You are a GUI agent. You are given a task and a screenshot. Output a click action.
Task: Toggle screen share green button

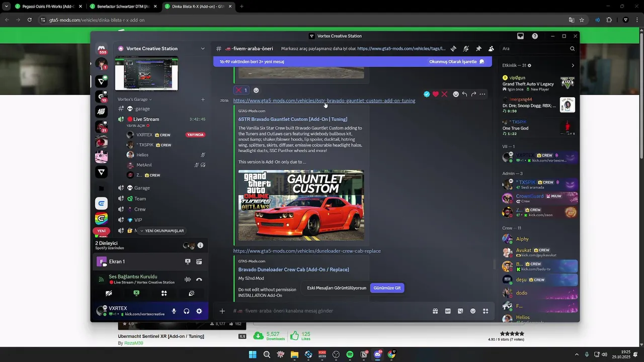point(136,293)
